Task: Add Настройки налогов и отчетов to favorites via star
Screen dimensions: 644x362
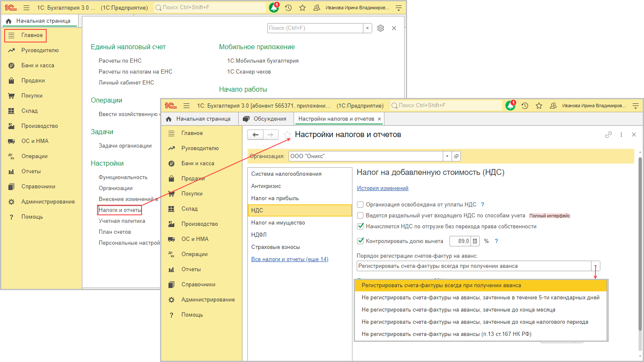Action: [x=287, y=135]
